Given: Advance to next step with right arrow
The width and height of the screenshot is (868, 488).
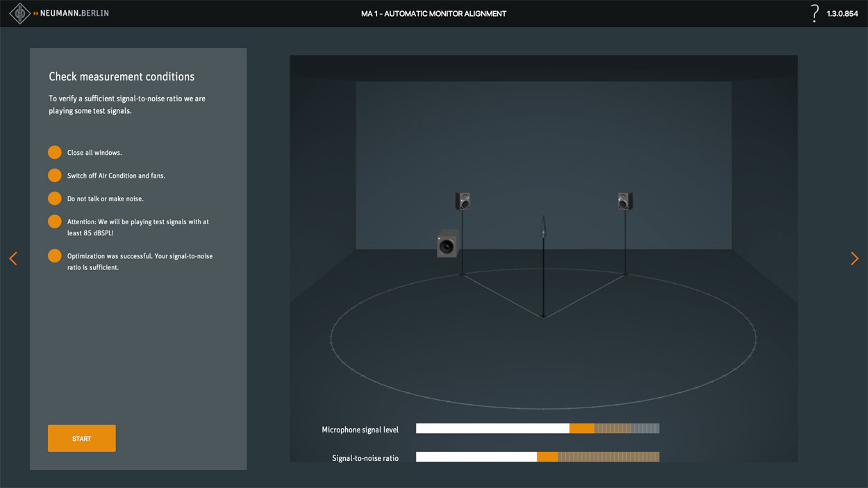Looking at the screenshot, I should (x=854, y=258).
